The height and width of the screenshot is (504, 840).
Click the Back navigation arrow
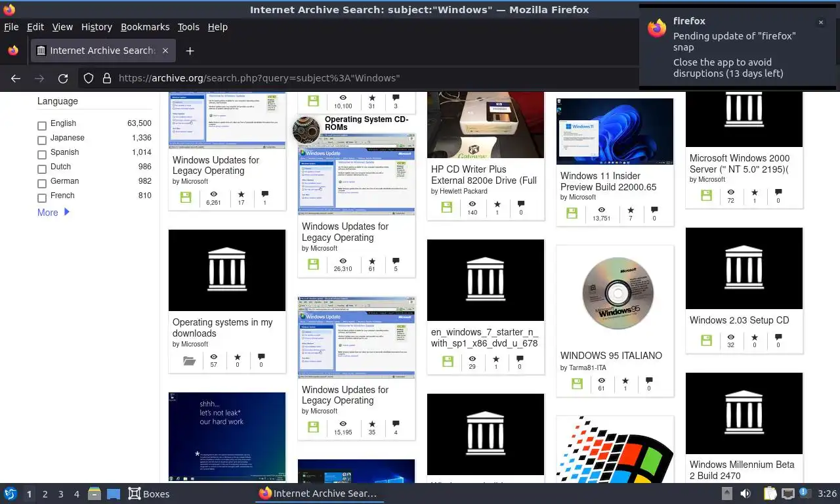coord(16,78)
